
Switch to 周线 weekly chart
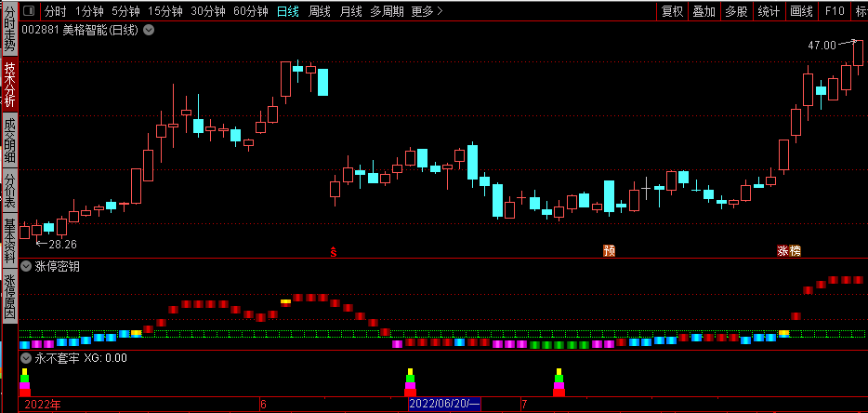tap(320, 11)
